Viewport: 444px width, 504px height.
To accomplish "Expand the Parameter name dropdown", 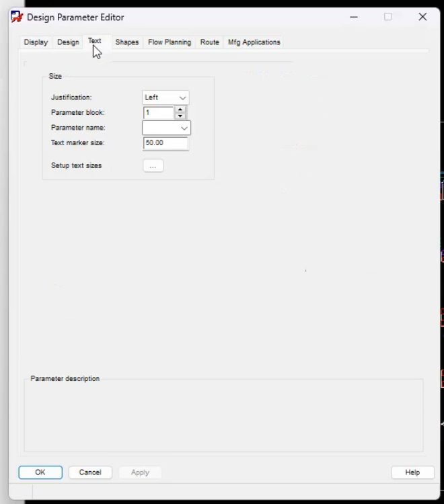I will coord(166,128).
